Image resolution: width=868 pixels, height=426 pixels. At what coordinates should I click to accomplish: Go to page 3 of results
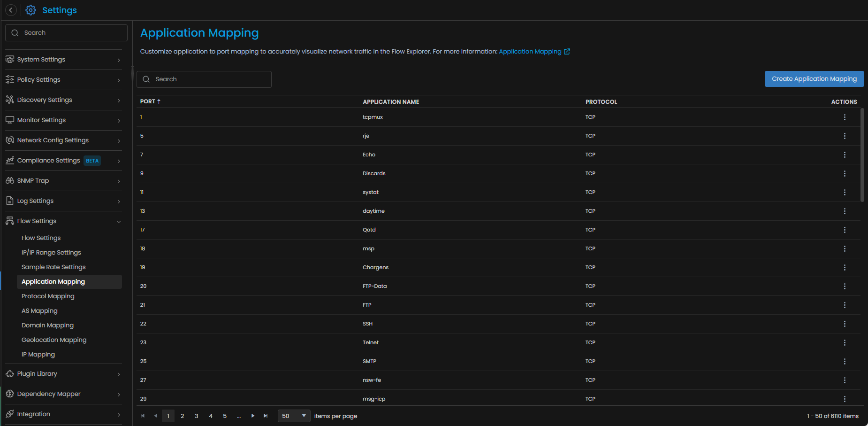pos(197,416)
